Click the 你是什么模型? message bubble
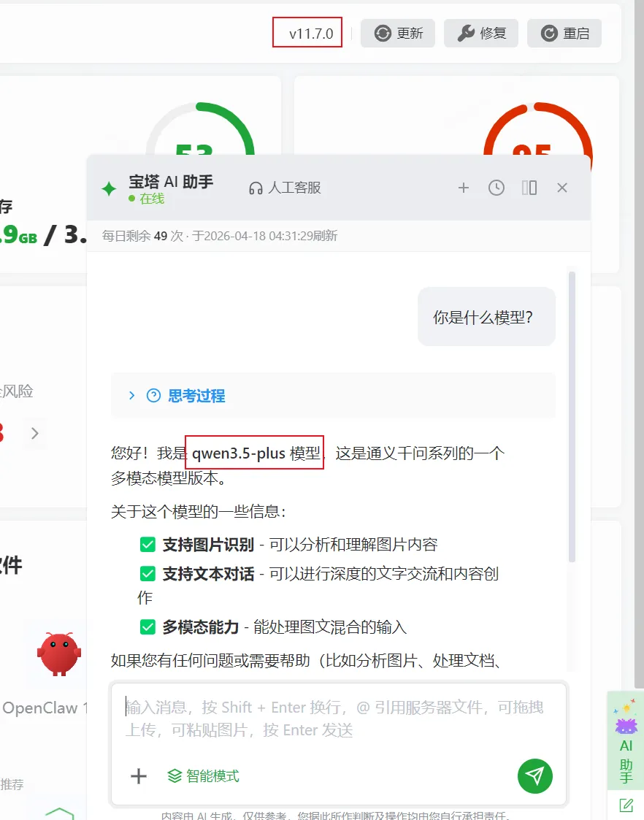The height and width of the screenshot is (820, 644). (486, 317)
